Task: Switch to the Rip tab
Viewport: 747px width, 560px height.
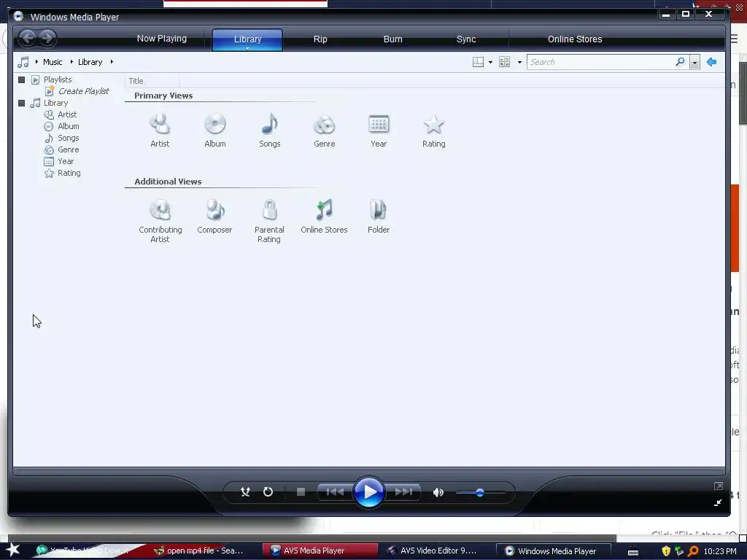Action: 320,39
